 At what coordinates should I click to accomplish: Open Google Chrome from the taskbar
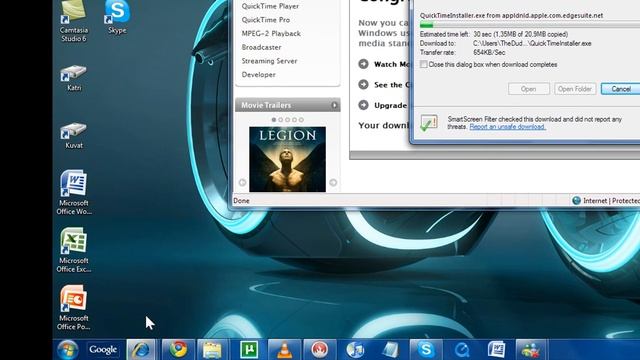click(178, 350)
